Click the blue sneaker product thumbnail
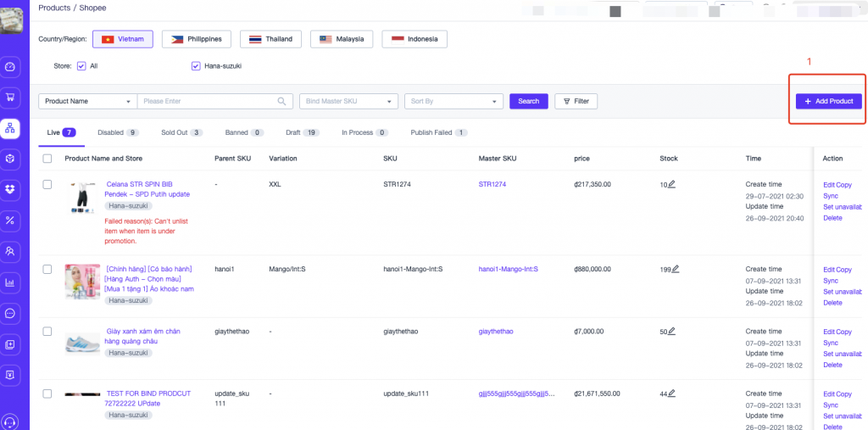The image size is (868, 430). [x=82, y=343]
